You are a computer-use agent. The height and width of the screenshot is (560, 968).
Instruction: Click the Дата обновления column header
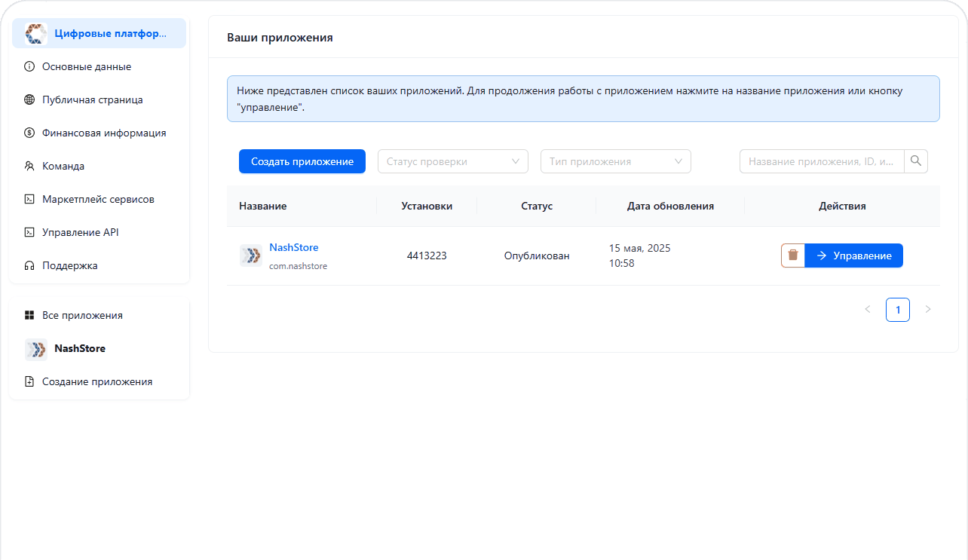click(670, 206)
